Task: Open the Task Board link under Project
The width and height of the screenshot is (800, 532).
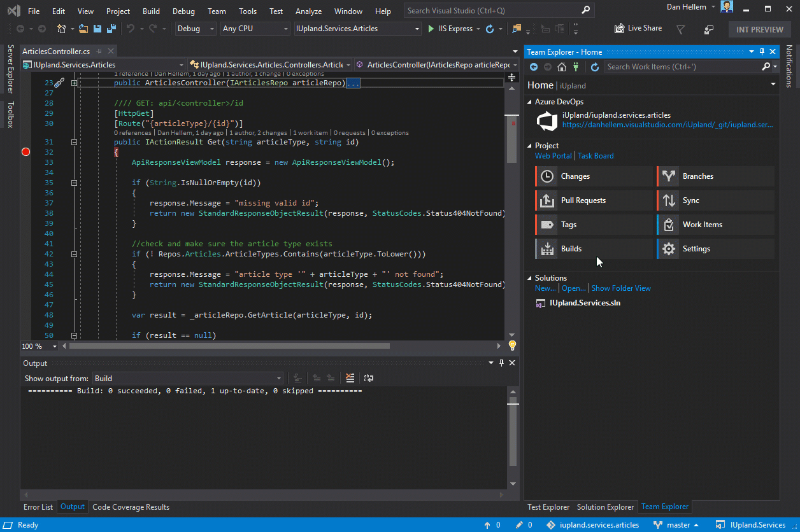Action: point(596,155)
